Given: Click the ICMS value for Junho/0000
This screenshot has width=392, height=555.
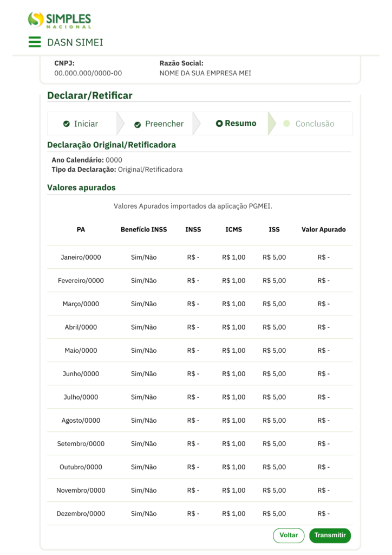Looking at the screenshot, I should point(233,374).
